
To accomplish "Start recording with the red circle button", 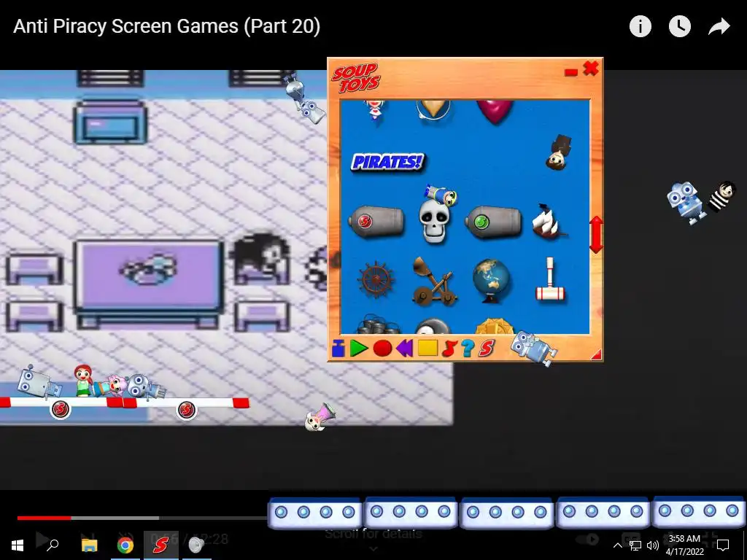I will tap(382, 349).
